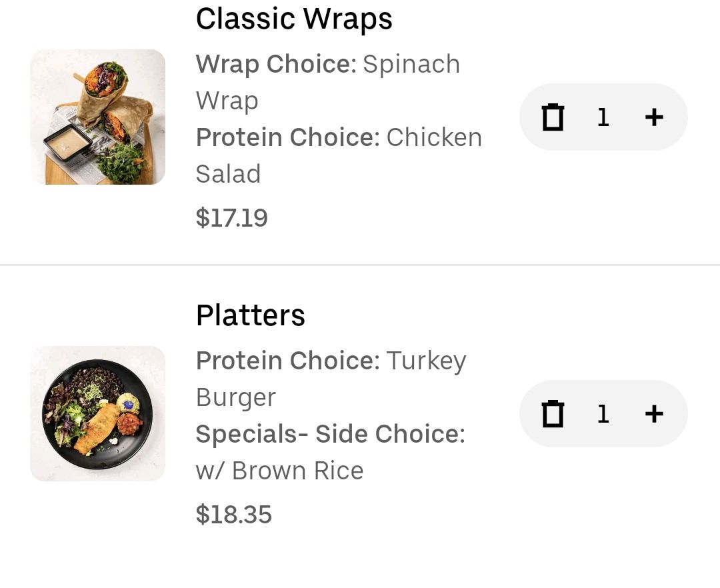
Task: Select the Platters quantity number
Action: 603,414
